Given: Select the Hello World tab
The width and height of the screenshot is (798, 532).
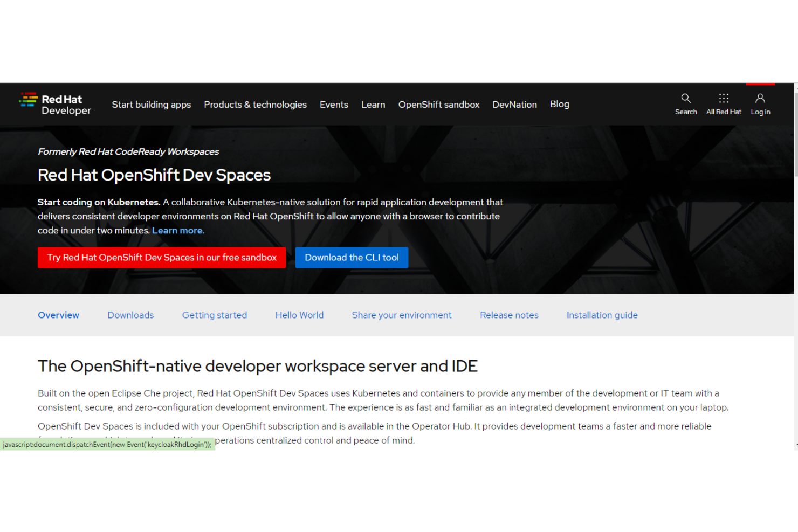Looking at the screenshot, I should (299, 315).
